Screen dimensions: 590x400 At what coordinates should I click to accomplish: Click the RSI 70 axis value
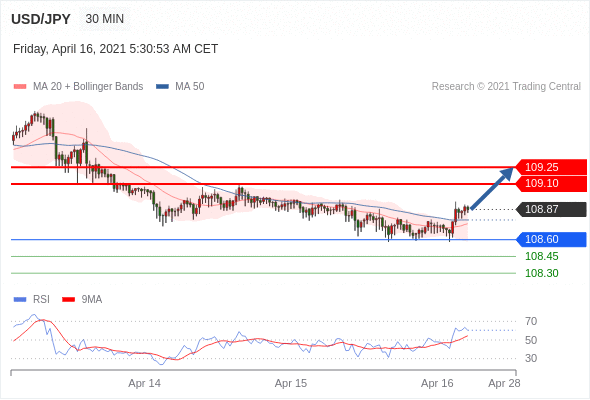[x=531, y=321]
